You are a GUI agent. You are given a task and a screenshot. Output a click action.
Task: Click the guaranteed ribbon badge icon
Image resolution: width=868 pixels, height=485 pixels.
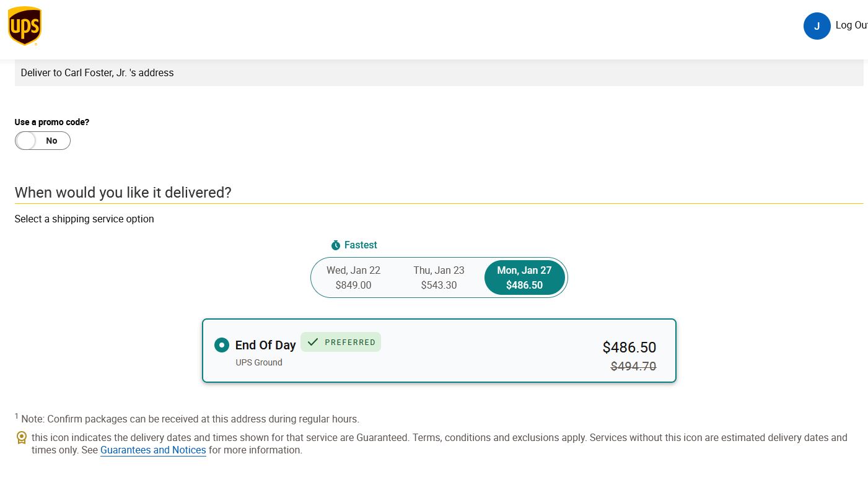click(22, 438)
